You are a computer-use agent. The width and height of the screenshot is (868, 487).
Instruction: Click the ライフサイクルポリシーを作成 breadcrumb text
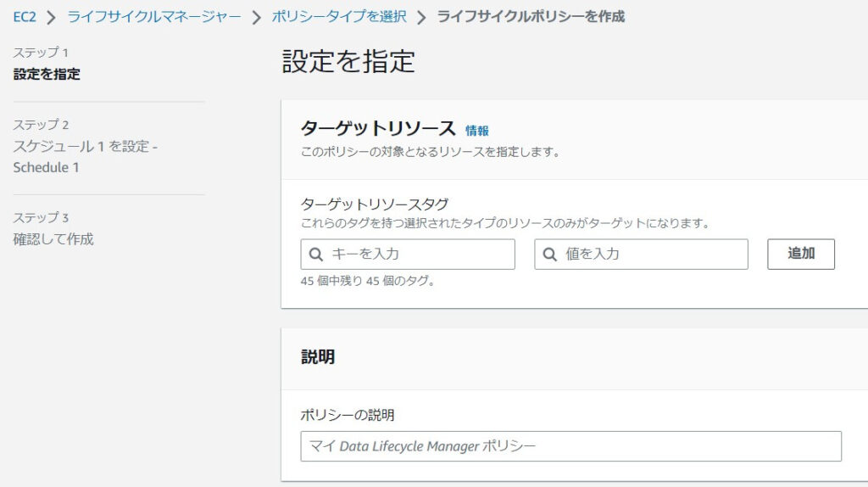[x=531, y=17]
